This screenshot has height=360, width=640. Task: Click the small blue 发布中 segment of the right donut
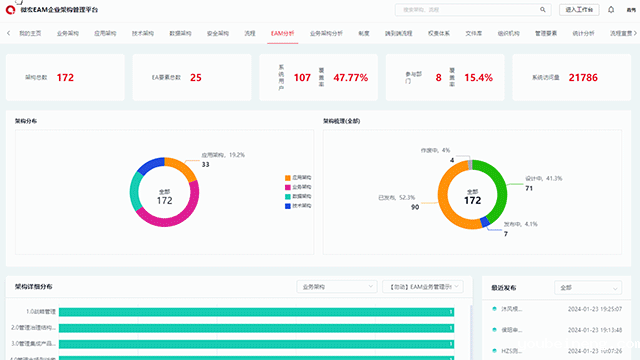485,222
